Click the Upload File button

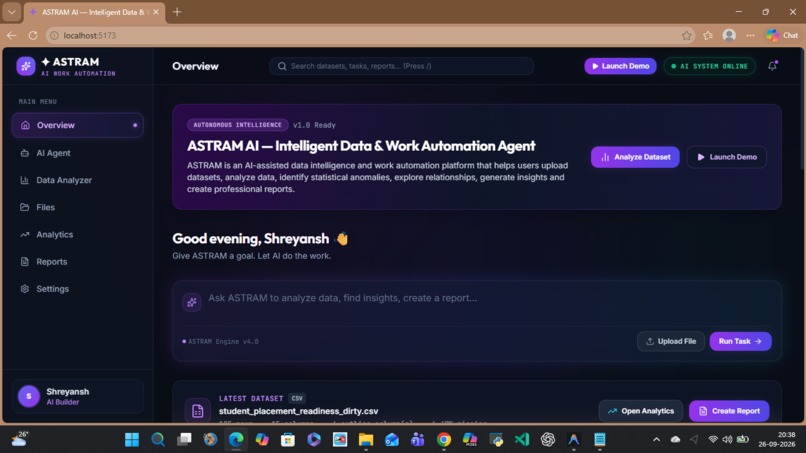(671, 341)
